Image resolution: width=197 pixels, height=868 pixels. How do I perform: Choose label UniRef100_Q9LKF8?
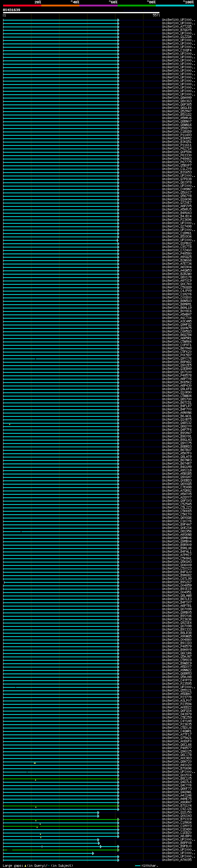point(177,389)
